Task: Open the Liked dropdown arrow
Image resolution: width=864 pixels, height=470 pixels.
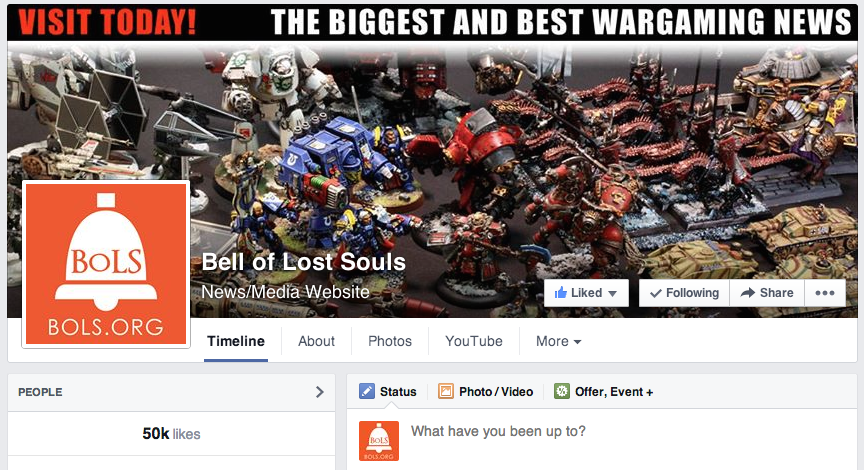Action: [x=613, y=294]
